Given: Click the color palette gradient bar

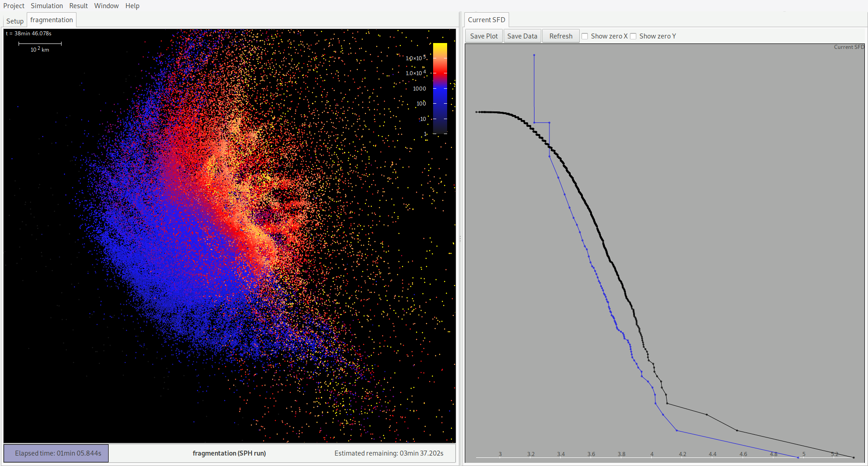Looking at the screenshot, I should click(440, 88).
